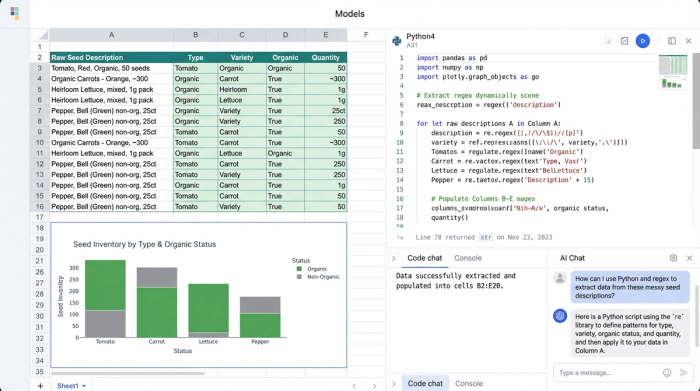The width and height of the screenshot is (700, 391).
Task: Click the user's question chat bubble
Action: click(630, 287)
